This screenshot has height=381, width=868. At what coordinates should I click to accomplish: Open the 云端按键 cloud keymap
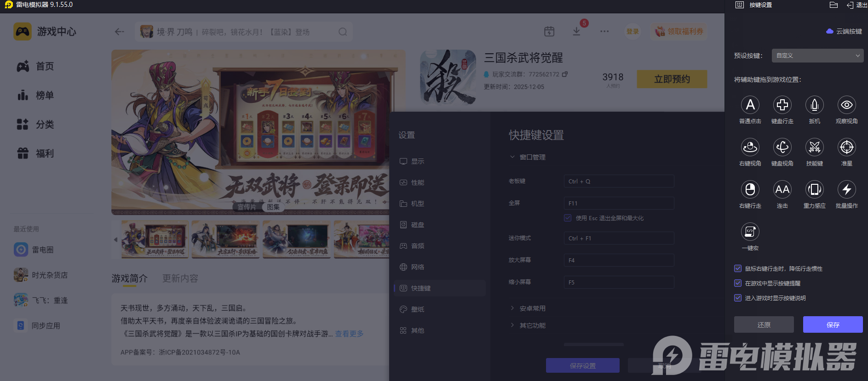click(x=844, y=31)
